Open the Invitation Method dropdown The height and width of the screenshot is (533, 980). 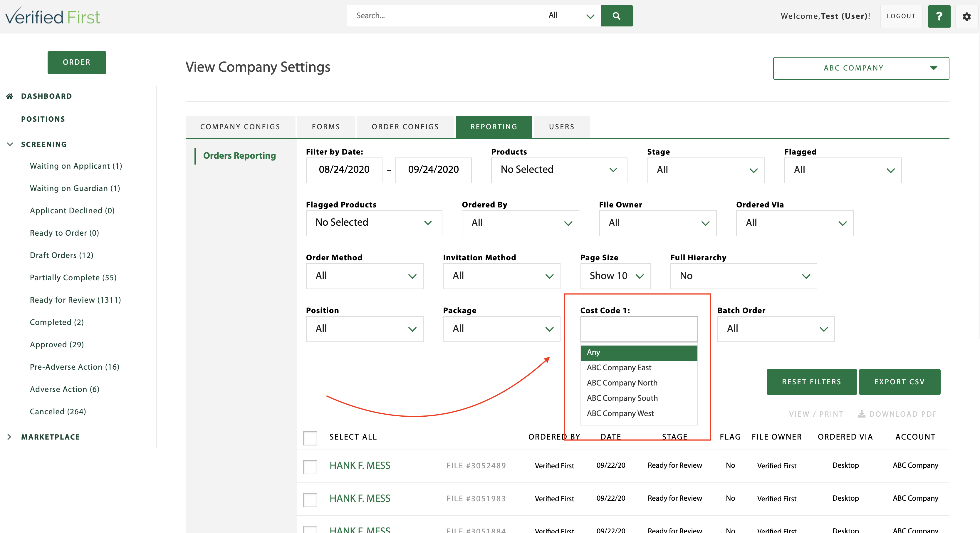click(x=501, y=276)
